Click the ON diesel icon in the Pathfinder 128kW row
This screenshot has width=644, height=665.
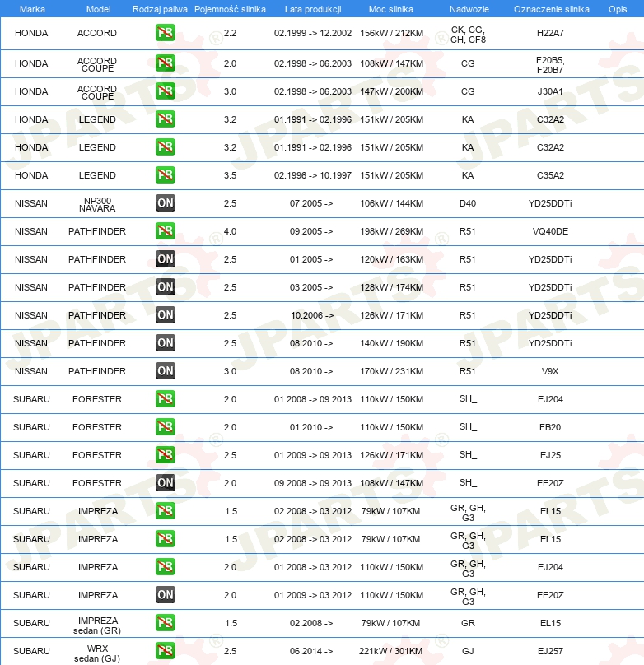pos(165,287)
